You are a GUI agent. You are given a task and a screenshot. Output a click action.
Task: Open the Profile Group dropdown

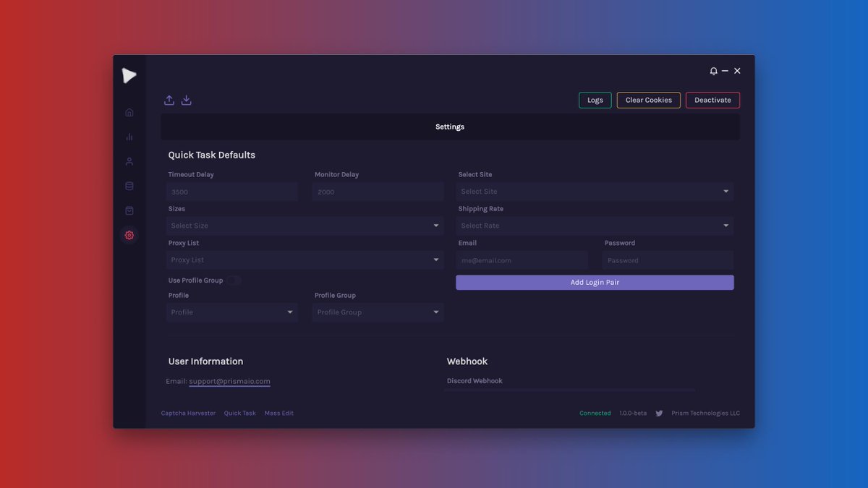click(x=378, y=312)
